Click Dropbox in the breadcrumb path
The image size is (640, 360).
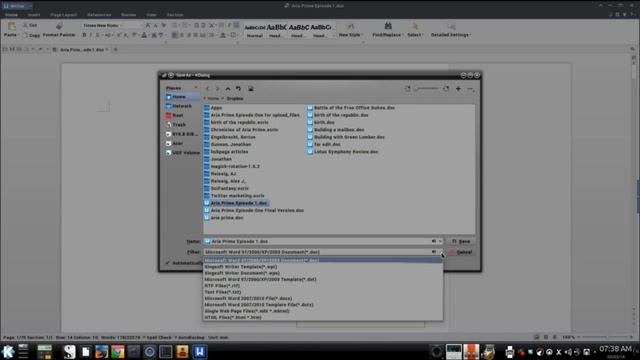point(235,98)
